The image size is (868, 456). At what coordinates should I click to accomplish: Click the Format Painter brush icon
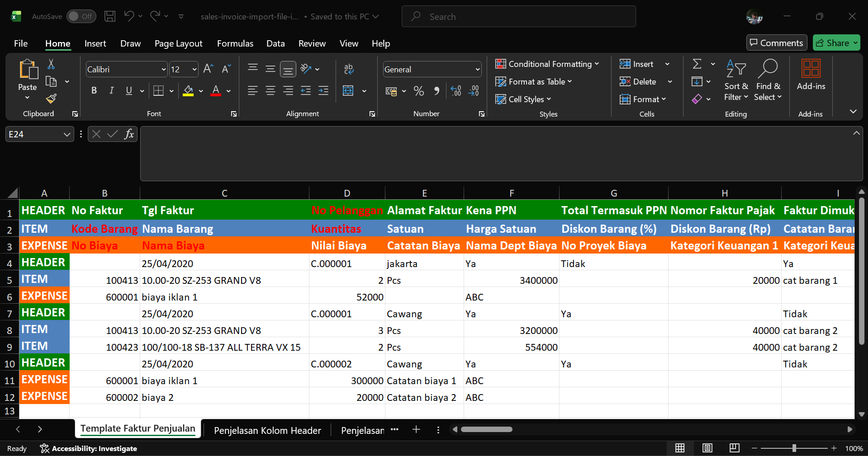pyautogui.click(x=51, y=99)
